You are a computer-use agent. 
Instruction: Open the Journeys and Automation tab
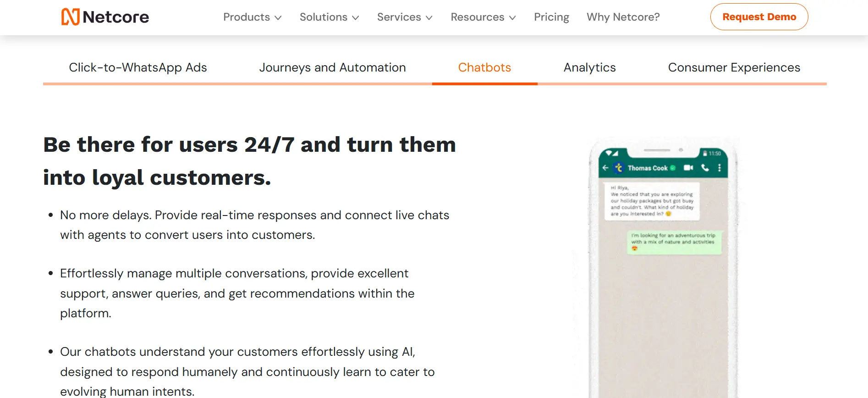coord(333,67)
